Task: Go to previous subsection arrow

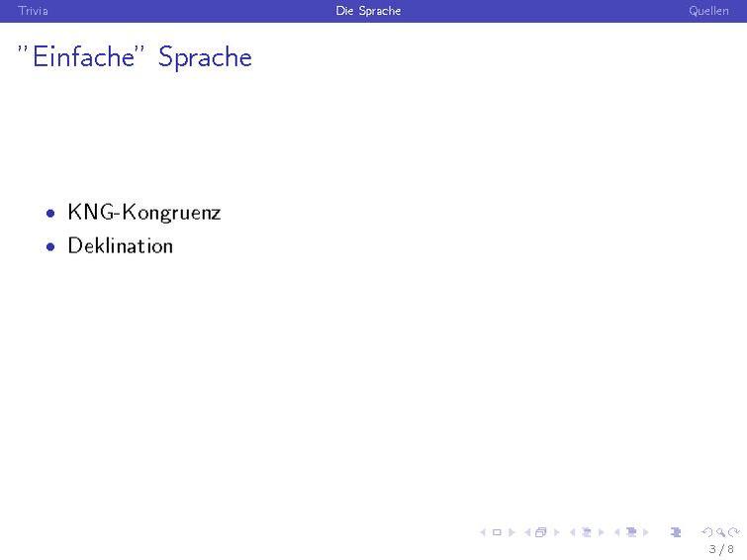Action: (x=573, y=532)
